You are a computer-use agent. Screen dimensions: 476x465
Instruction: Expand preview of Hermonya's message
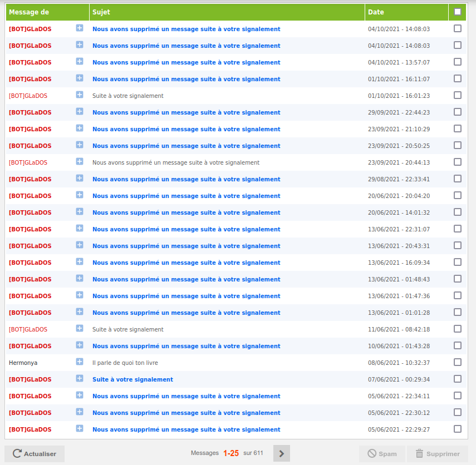click(80, 362)
